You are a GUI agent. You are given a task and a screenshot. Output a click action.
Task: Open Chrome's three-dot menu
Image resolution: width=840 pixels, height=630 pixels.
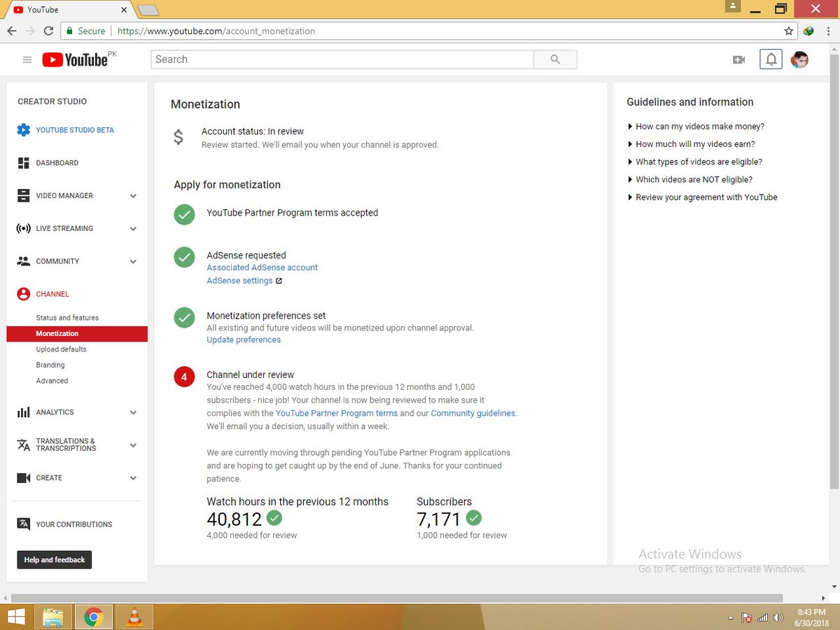coord(828,31)
